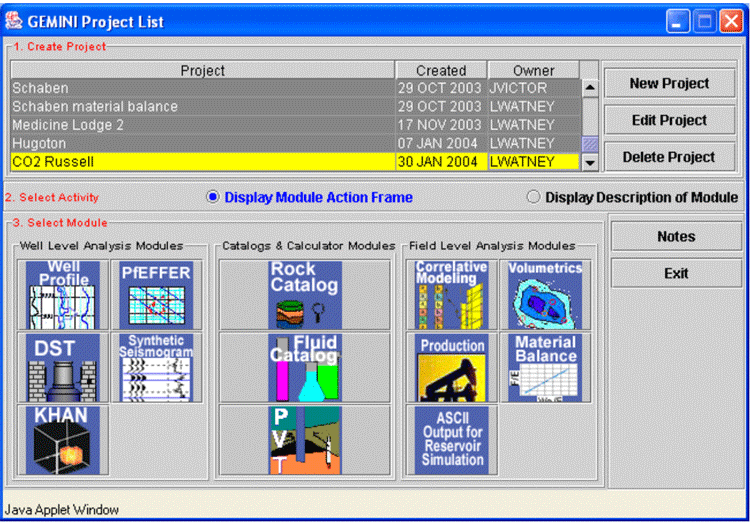Image resolution: width=750 pixels, height=522 pixels.
Task: Click the project list scrollbar thumb
Action: pos(590,144)
